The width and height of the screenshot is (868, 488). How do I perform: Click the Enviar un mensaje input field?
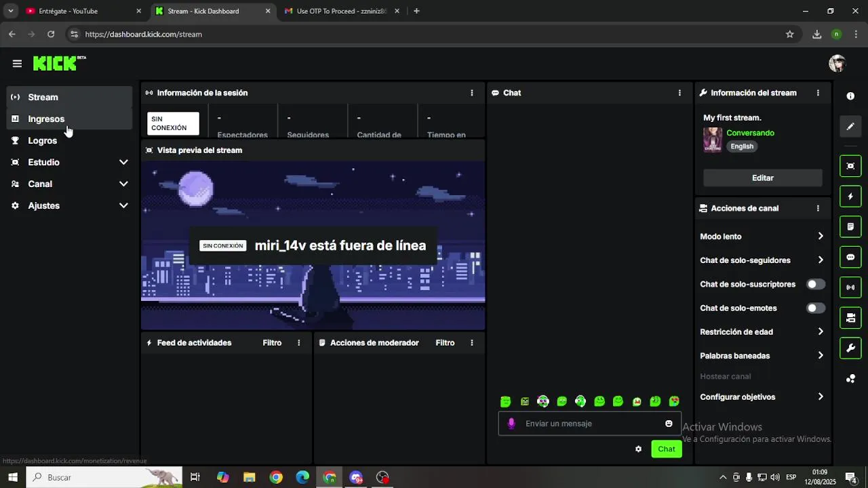coord(590,424)
